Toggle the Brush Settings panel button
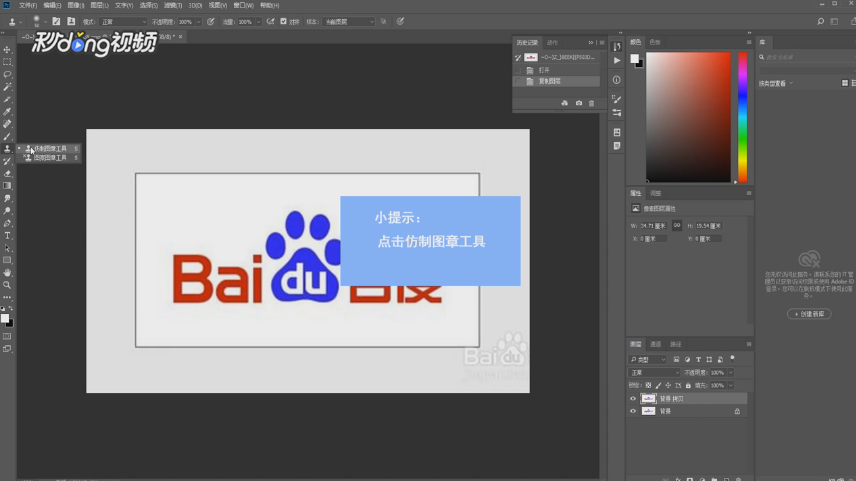Screen dimensions: 856x481 56,21
